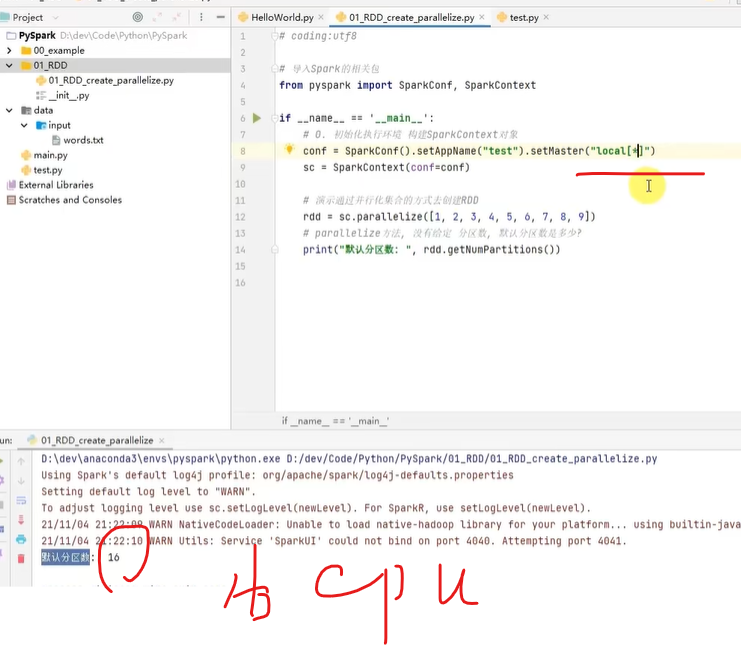Click the line number 12 gutter

coord(240,217)
